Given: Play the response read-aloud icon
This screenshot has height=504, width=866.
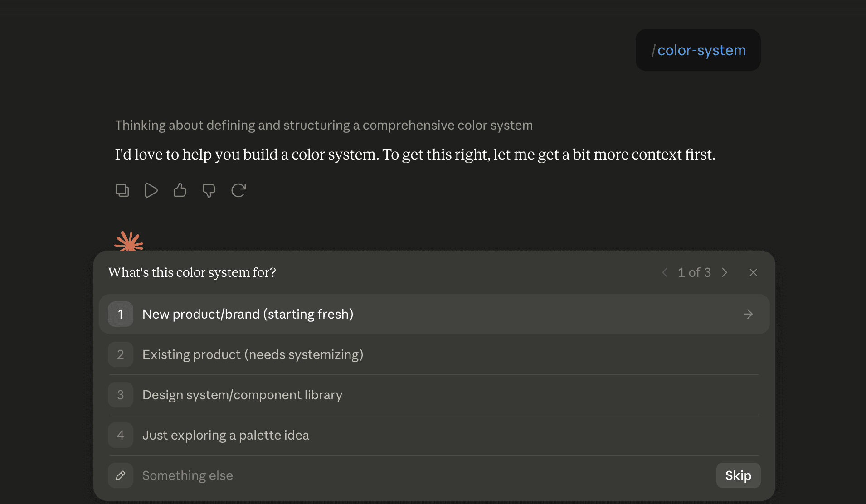Looking at the screenshot, I should (x=151, y=190).
